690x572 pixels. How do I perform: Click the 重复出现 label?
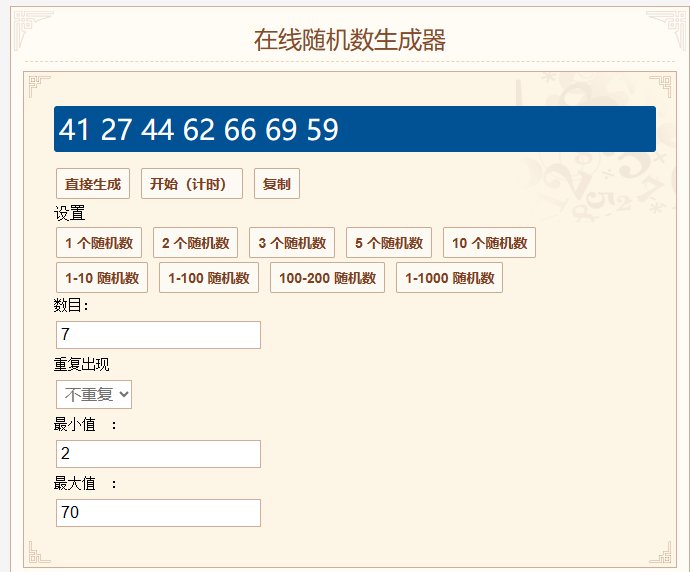(81, 364)
